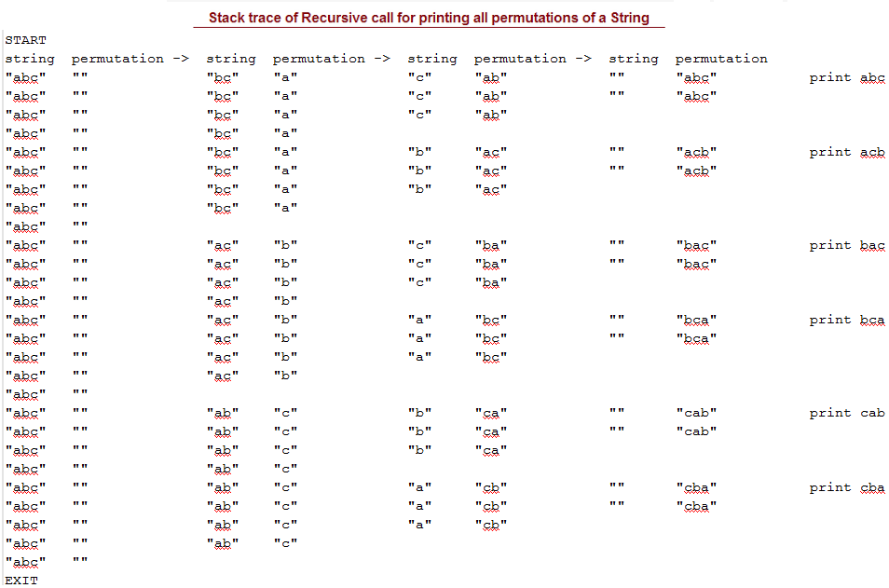This screenshot has height=588, width=889.
Task: Select the 'print bca' output text
Action: tap(846, 321)
